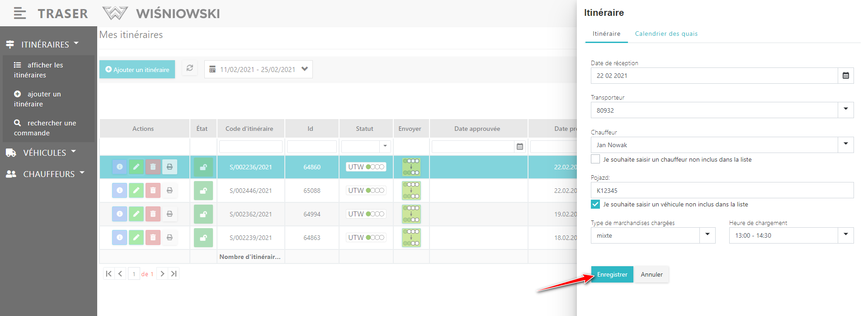Open the Heure de chargement dropdown
868x316 pixels.
tap(845, 235)
